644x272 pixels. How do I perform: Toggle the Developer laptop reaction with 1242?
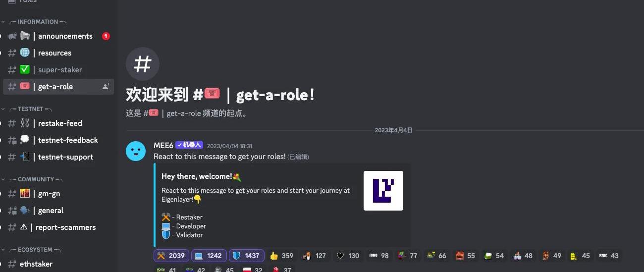click(x=209, y=256)
